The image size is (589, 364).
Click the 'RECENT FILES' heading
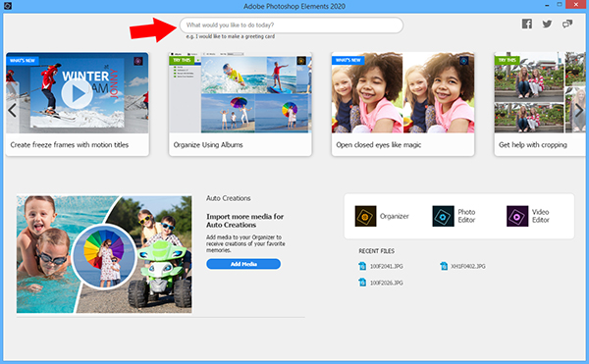376,251
